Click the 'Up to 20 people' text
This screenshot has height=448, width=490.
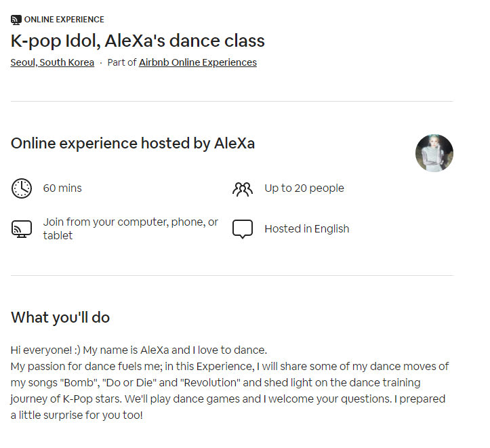(x=304, y=188)
